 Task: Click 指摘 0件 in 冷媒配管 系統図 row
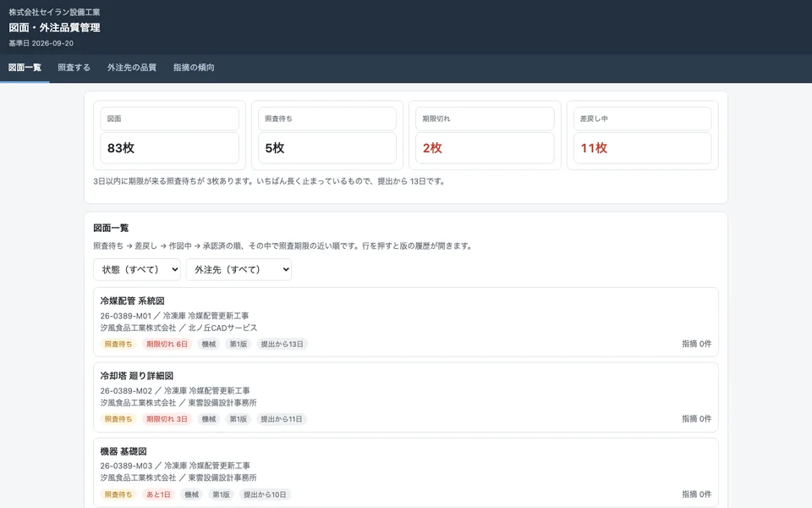696,344
